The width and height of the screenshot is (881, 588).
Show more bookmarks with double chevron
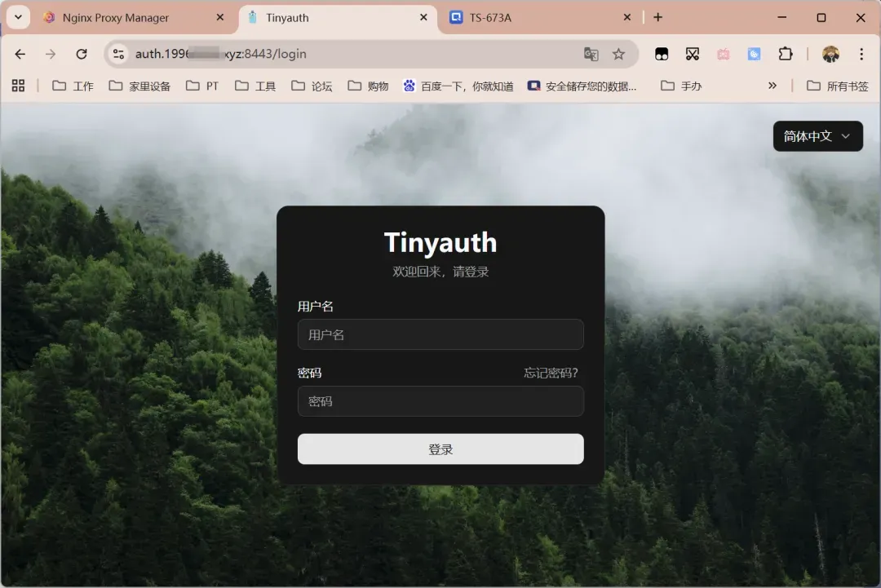[773, 86]
